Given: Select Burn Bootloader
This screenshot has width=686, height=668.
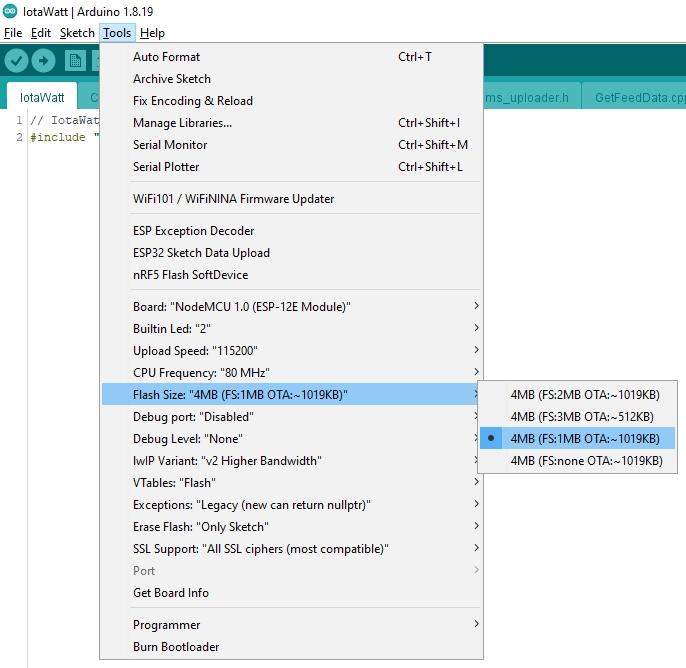Looking at the screenshot, I should tap(292, 646).
